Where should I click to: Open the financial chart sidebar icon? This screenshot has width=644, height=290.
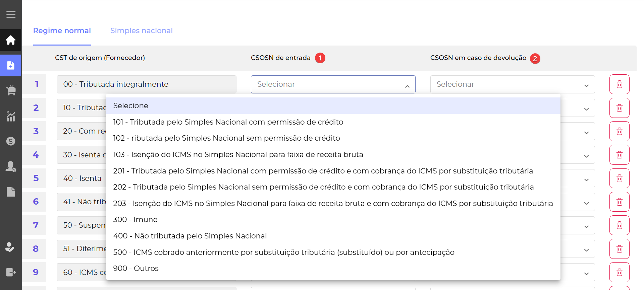(11, 116)
